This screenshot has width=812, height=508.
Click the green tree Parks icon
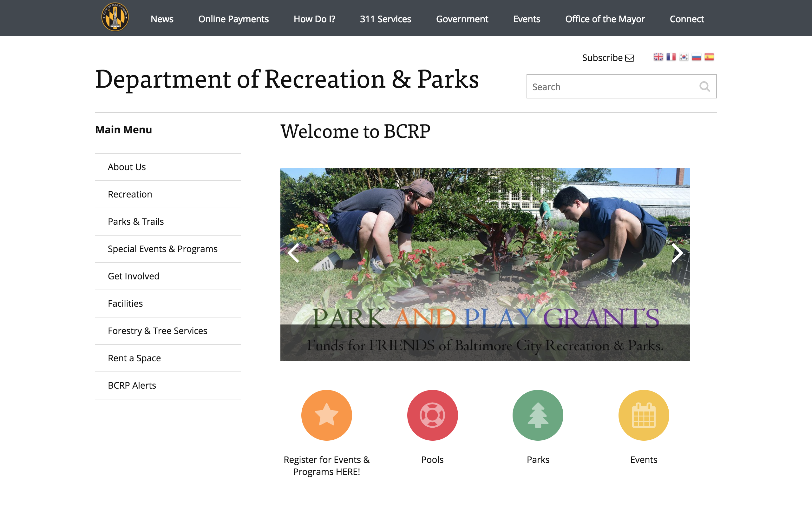click(x=538, y=415)
